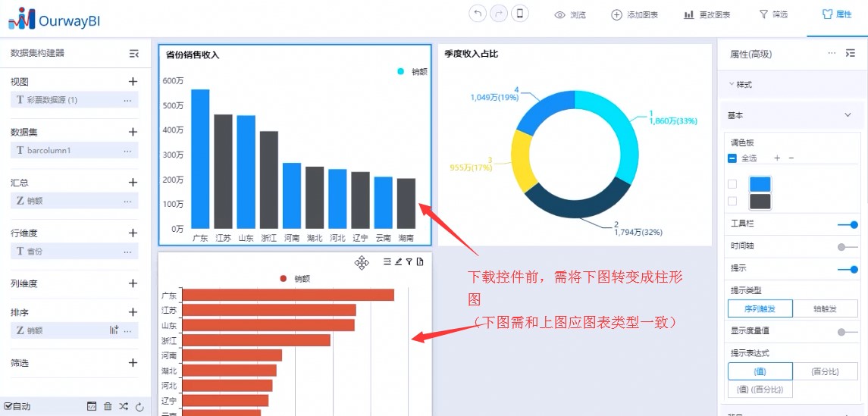
Task: Open options for 省份 row dimension
Action: (x=128, y=251)
